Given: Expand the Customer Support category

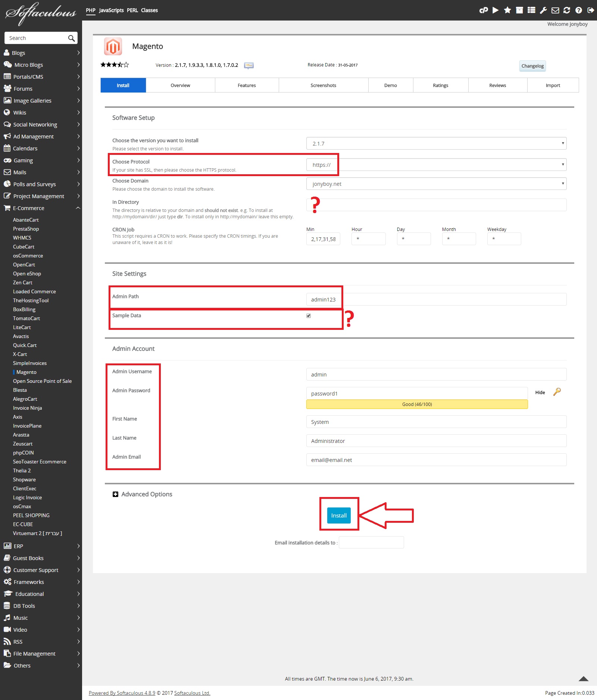Looking at the screenshot, I should (x=78, y=570).
